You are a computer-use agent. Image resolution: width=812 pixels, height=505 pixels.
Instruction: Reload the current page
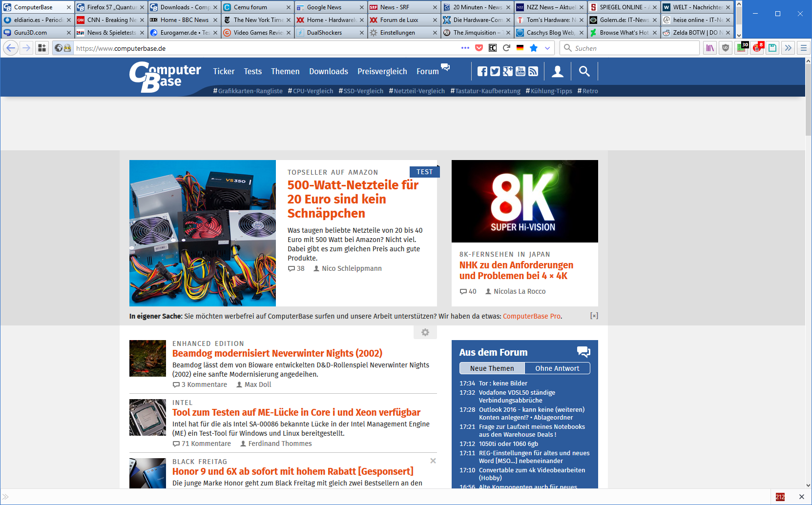[x=506, y=48]
